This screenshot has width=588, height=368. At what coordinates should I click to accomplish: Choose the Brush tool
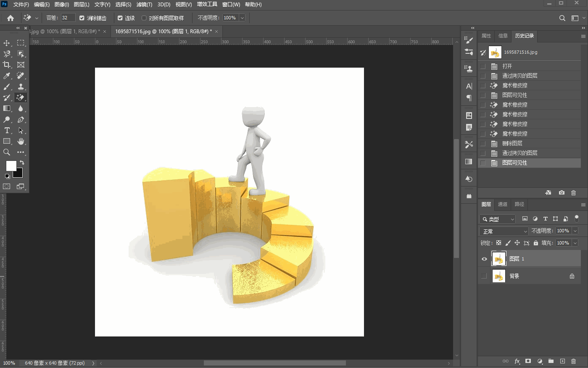pyautogui.click(x=7, y=87)
